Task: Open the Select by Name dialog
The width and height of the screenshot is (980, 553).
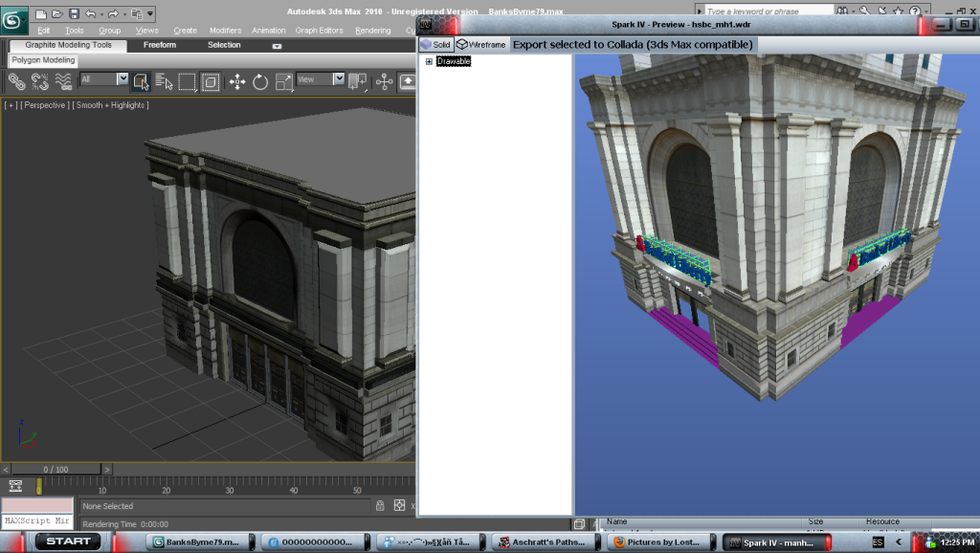Action: (x=164, y=82)
